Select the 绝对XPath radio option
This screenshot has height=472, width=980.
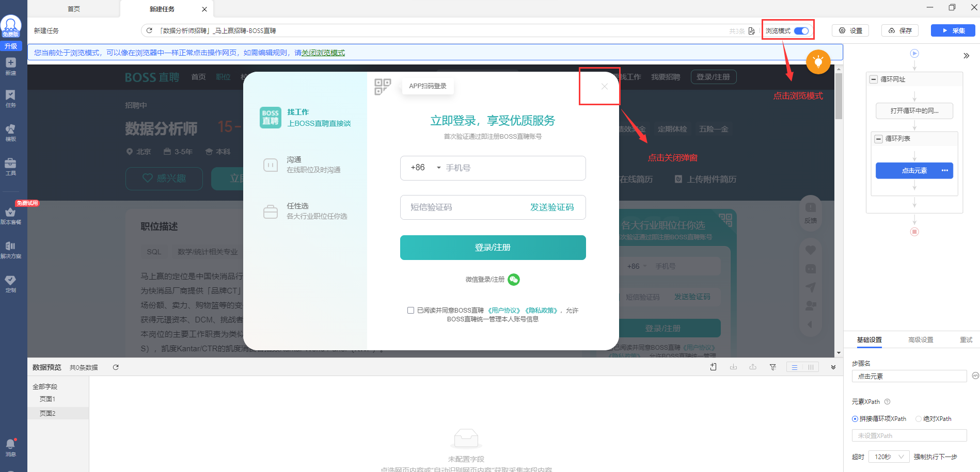(918, 419)
